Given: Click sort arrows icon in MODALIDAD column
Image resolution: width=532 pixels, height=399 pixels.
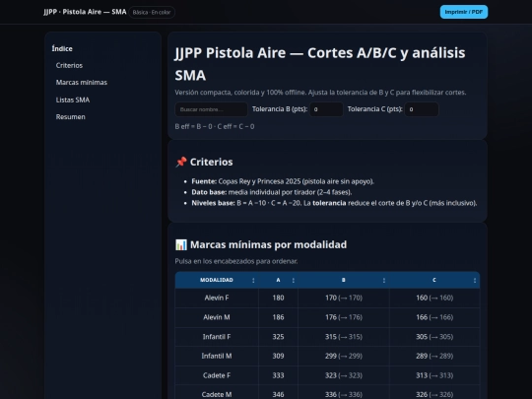Looking at the screenshot, I should pyautogui.click(x=253, y=280).
